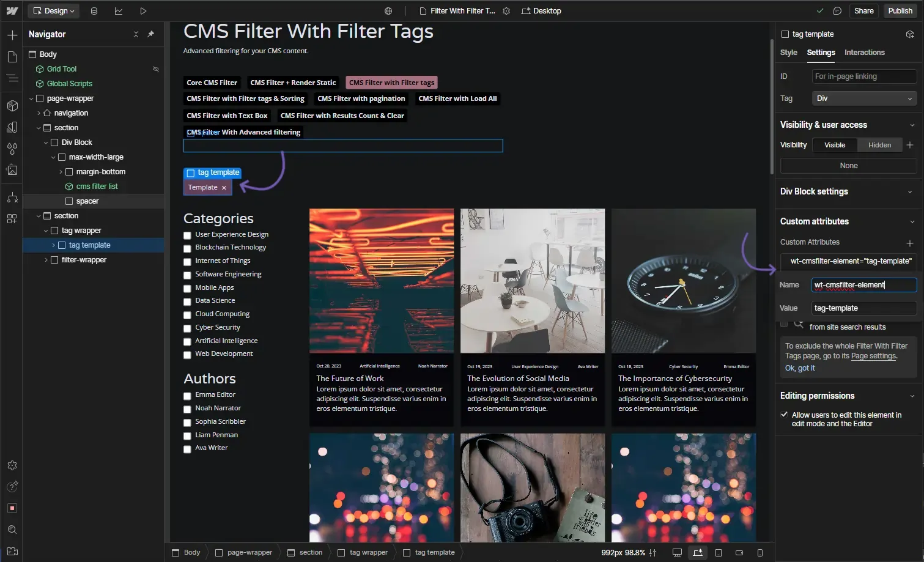Open the Components cube icon
The height and width of the screenshot is (562, 924).
coord(12,106)
